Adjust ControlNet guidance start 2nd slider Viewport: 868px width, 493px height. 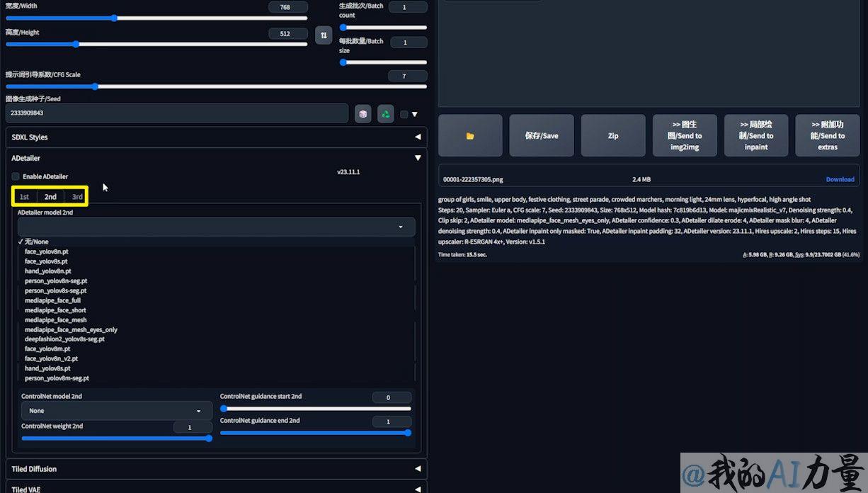(316, 408)
